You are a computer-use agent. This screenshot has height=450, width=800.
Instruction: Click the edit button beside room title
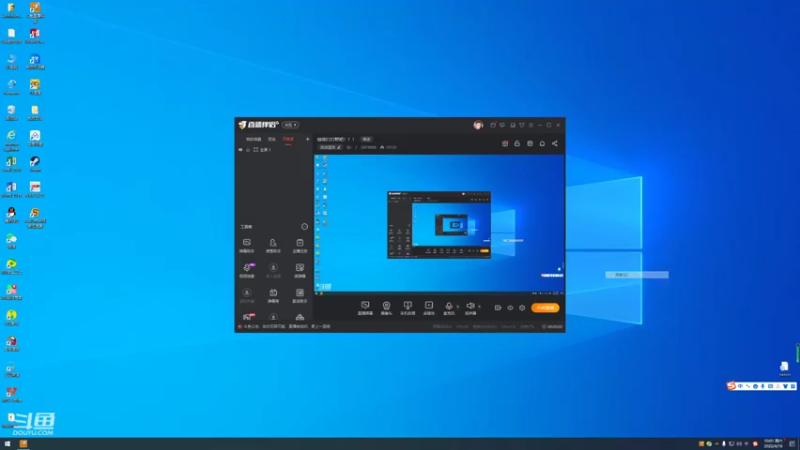(x=366, y=139)
